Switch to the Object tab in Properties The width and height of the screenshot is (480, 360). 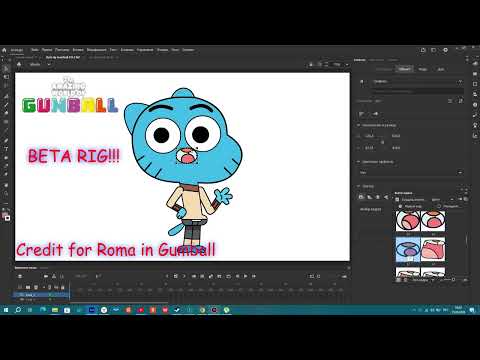404,69
